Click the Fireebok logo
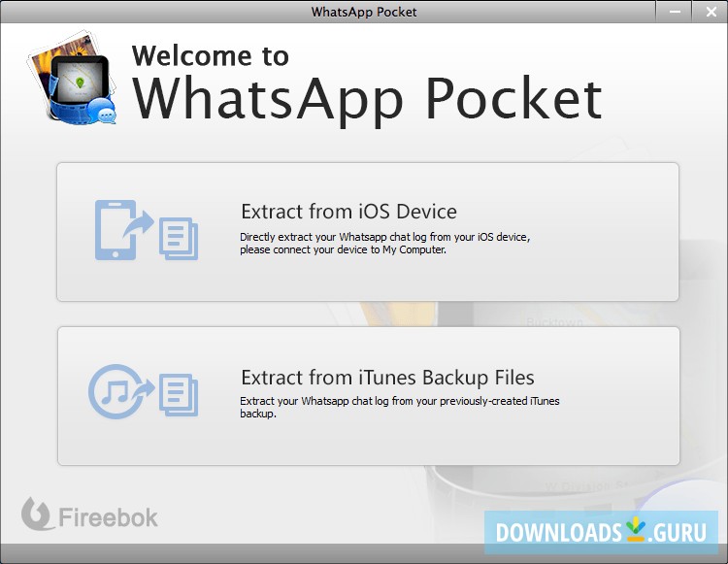Screen dimensions: 728x564 pos(89,514)
